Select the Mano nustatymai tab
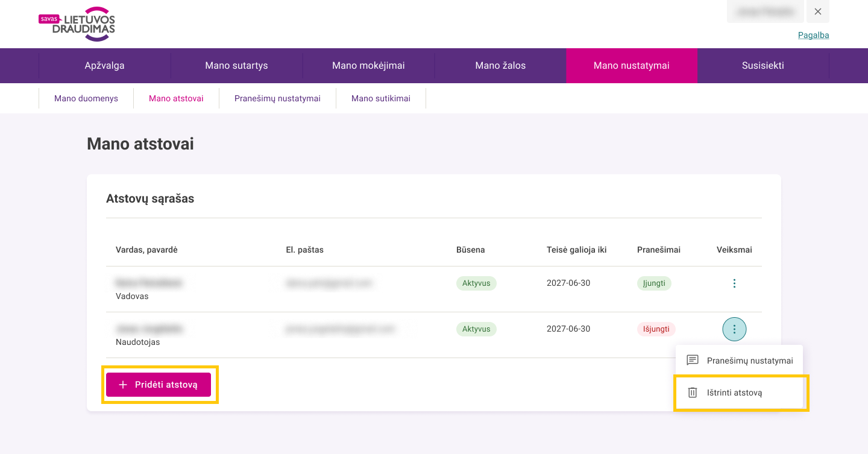The height and width of the screenshot is (454, 868). (x=632, y=66)
